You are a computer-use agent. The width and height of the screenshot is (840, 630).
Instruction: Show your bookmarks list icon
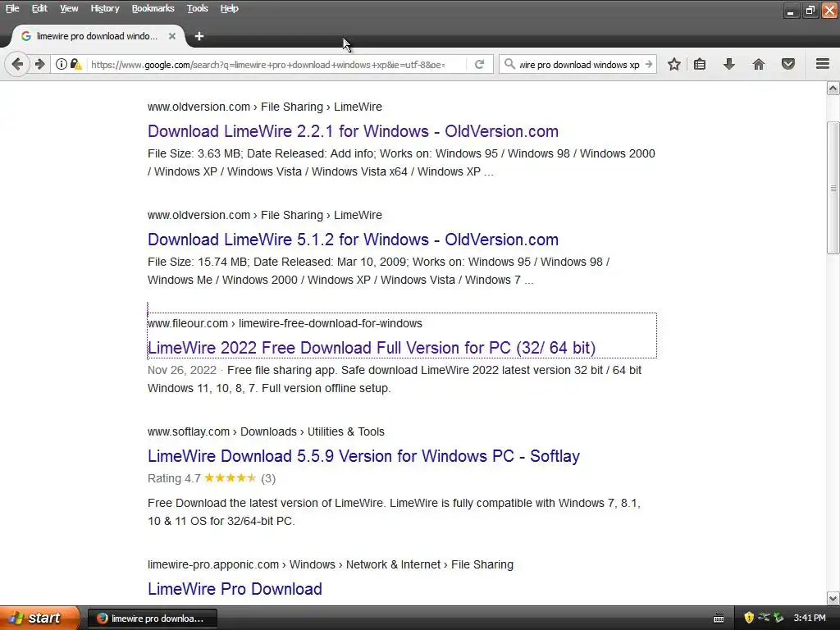tap(700, 64)
